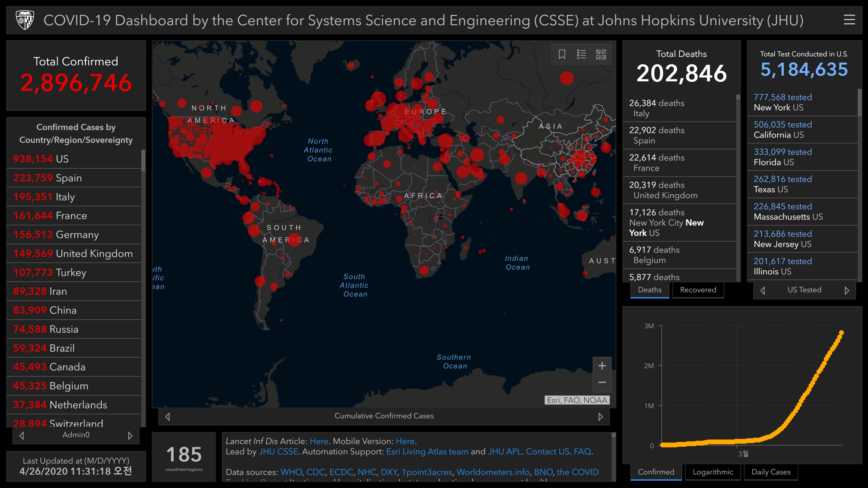Select Spain 22,902 deaths row

click(679, 135)
